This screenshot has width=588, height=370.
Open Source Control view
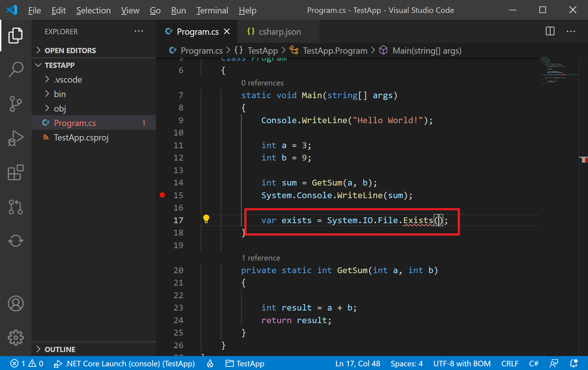point(16,104)
